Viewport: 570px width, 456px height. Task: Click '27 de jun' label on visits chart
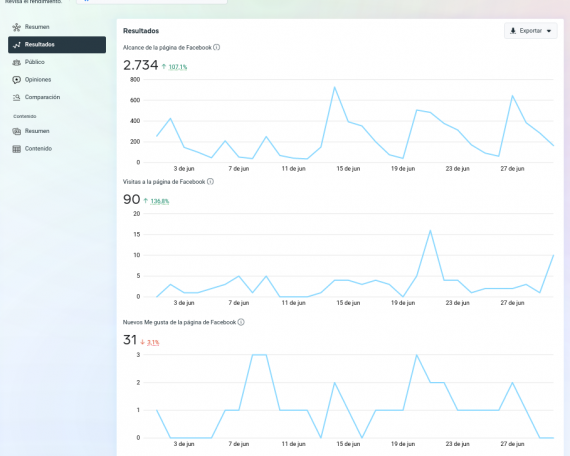click(x=512, y=303)
